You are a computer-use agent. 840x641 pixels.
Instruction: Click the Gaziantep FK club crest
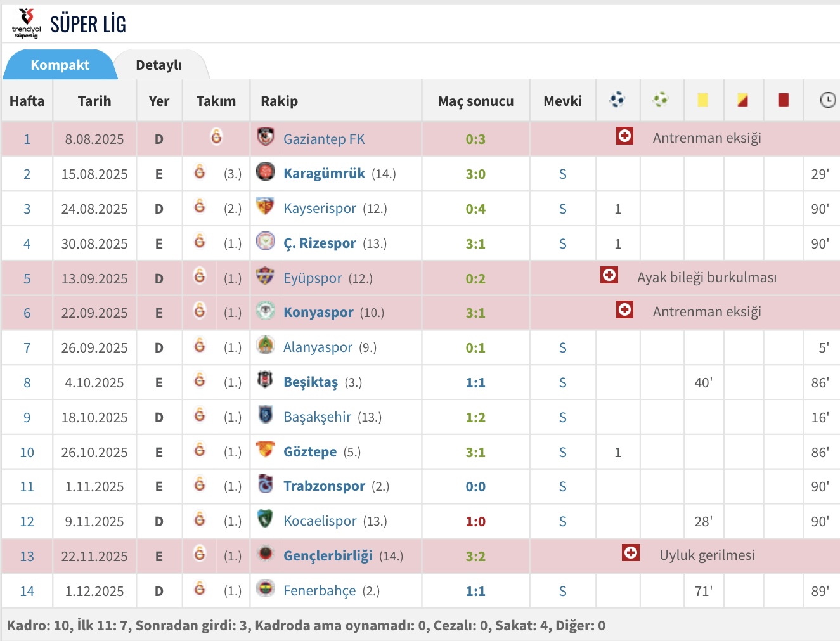click(x=266, y=137)
